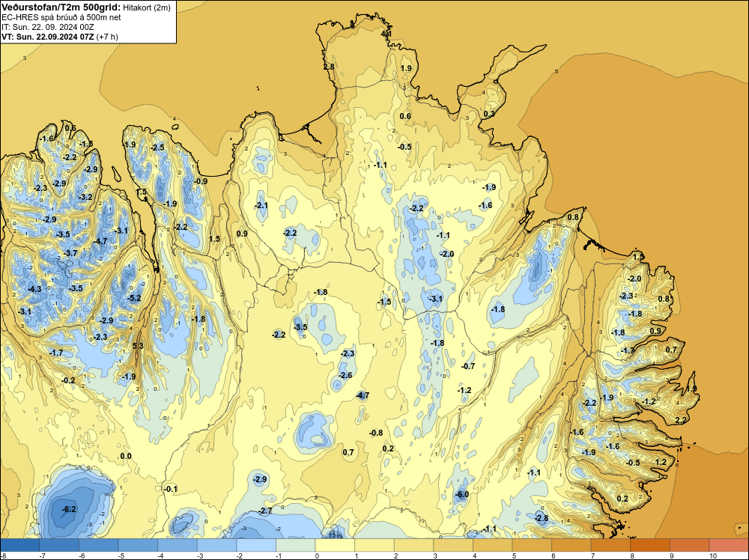Image resolution: width=749 pixels, height=560 pixels.
Task: Click the -0.1 temperature value on the map
Action: pos(170,489)
